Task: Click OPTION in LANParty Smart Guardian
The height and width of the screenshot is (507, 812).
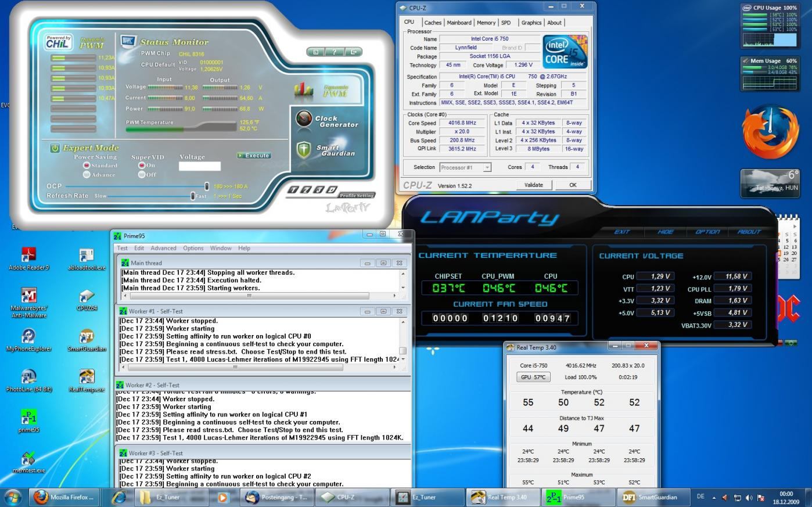Action: pyautogui.click(x=707, y=232)
